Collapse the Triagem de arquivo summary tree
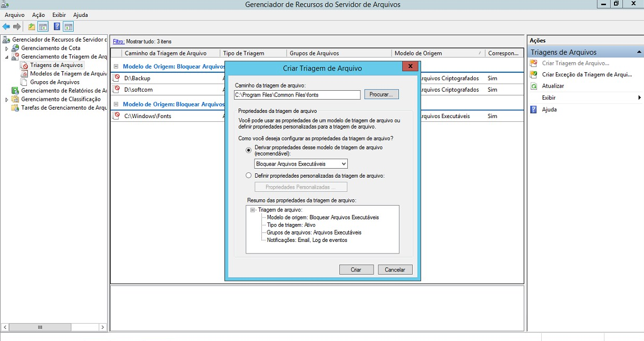 tap(253, 210)
